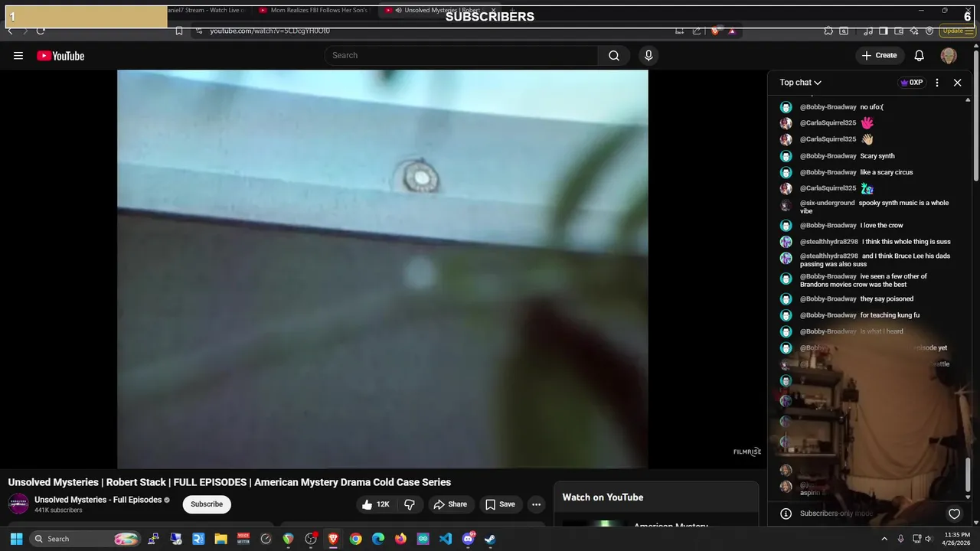Open chat options three-dot menu
The image size is (980, 551).
click(x=937, y=83)
